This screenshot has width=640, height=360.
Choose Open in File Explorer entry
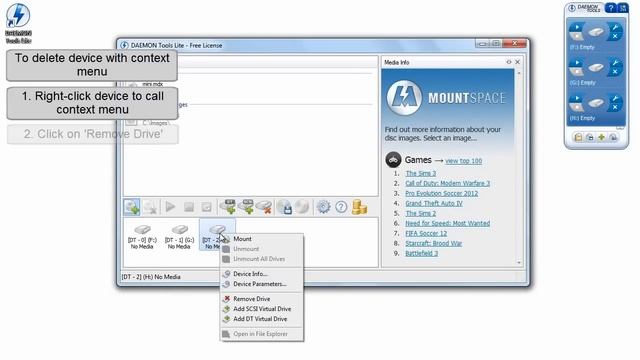[262, 334]
